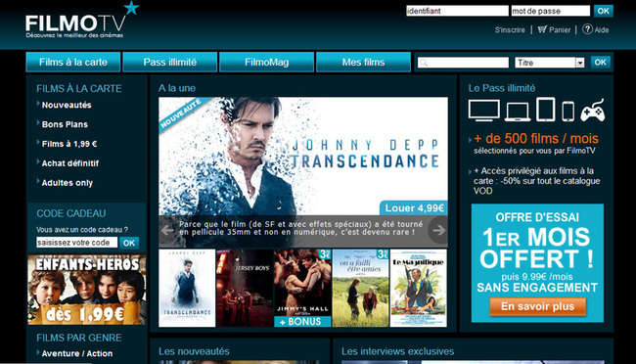The image size is (636, 364).
Task: Click the Aide question mark icon
Action: [x=587, y=29]
